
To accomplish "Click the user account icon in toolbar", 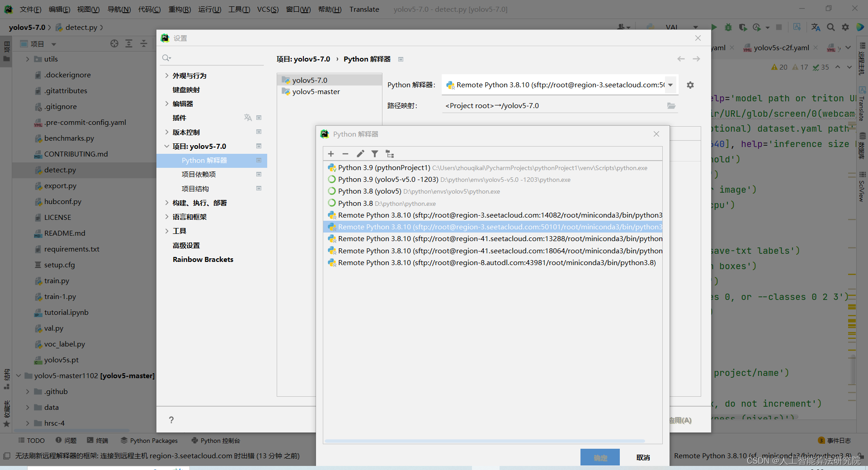I will (x=624, y=27).
